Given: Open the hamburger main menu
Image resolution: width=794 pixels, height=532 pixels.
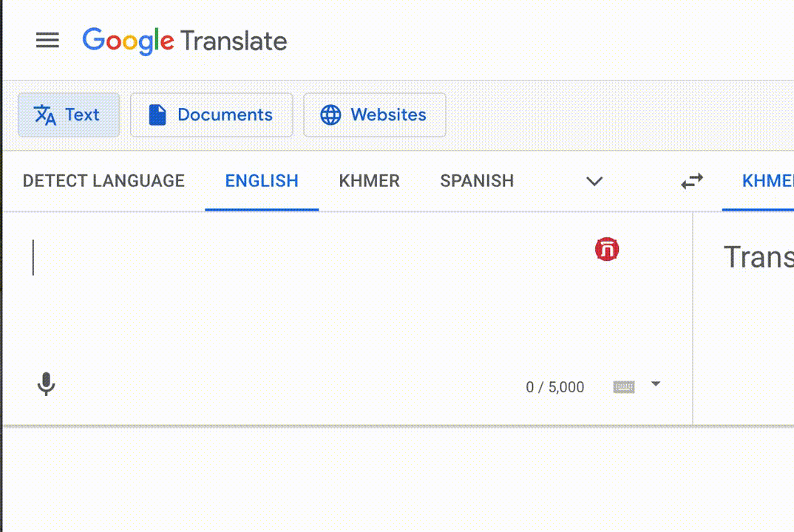Looking at the screenshot, I should (47, 40).
